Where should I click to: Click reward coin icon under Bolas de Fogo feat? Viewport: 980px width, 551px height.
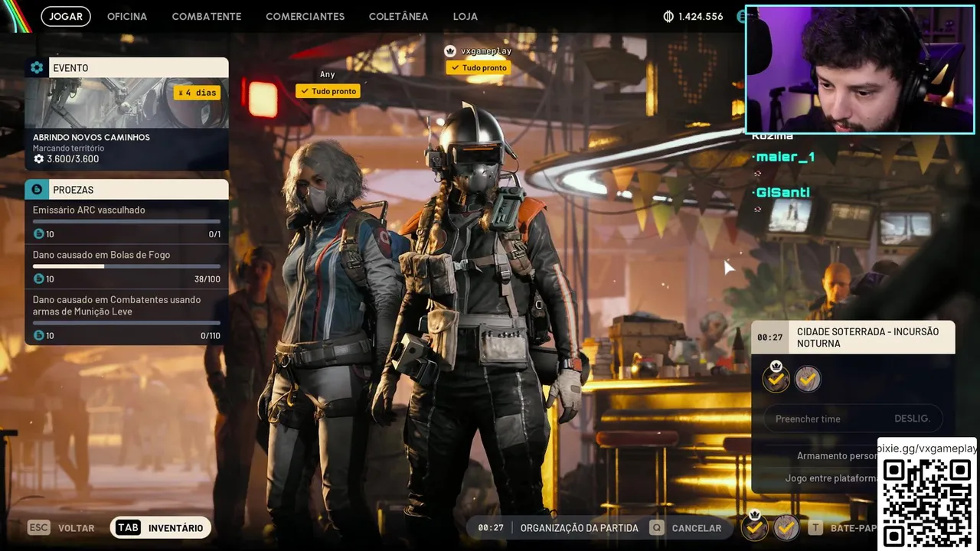pyautogui.click(x=38, y=279)
